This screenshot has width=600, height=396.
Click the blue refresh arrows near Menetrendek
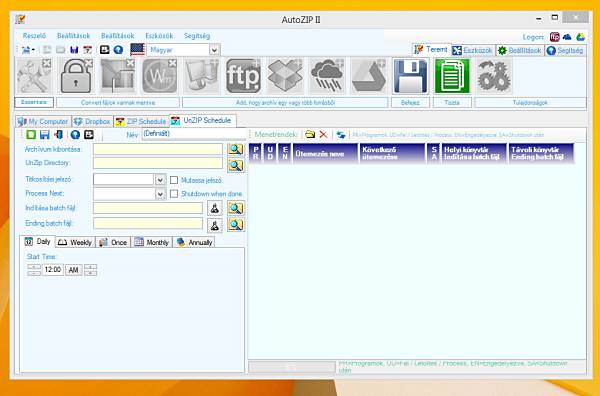(x=341, y=135)
